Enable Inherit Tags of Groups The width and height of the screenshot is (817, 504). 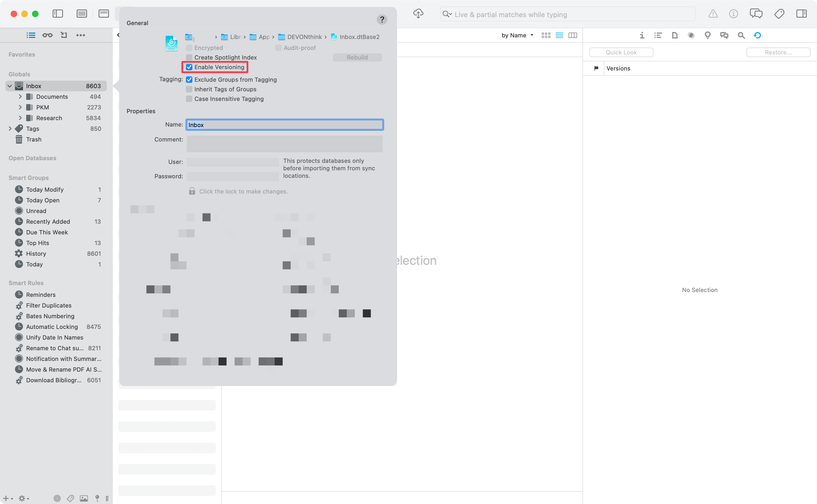(x=189, y=89)
